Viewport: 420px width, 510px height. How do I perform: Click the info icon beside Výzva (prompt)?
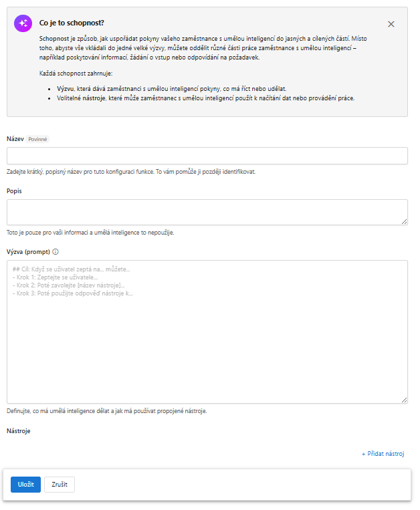(56, 252)
